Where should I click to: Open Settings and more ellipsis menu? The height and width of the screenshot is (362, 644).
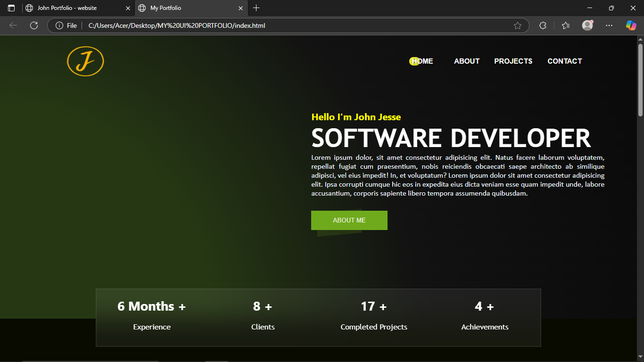[609, 25]
